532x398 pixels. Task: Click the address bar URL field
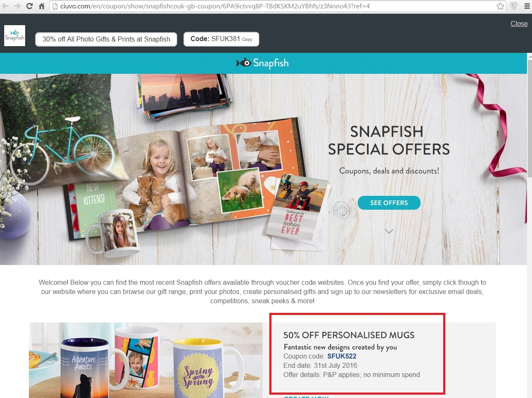272,6
